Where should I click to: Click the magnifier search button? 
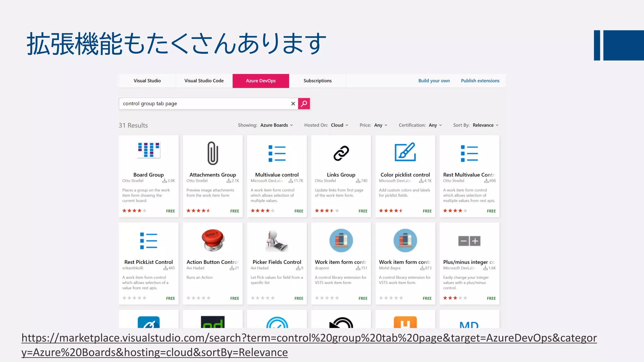click(304, 104)
